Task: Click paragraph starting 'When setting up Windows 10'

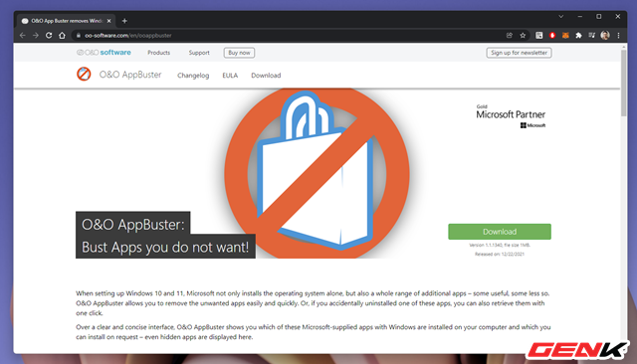Action: 313,303
